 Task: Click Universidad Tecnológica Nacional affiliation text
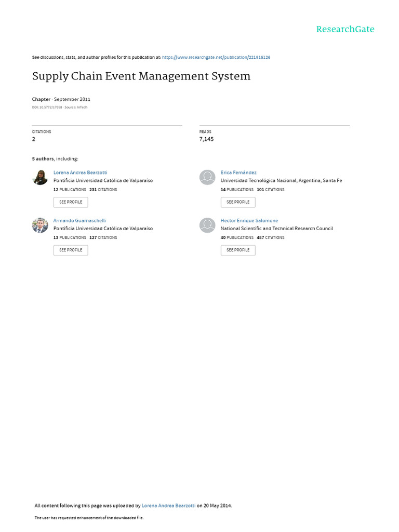pos(281,181)
